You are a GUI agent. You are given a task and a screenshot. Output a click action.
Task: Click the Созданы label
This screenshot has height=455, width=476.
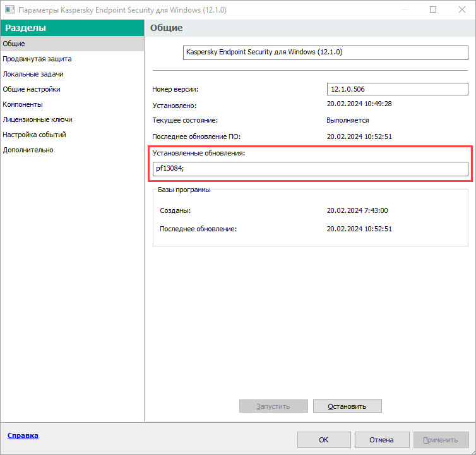pyautogui.click(x=175, y=210)
